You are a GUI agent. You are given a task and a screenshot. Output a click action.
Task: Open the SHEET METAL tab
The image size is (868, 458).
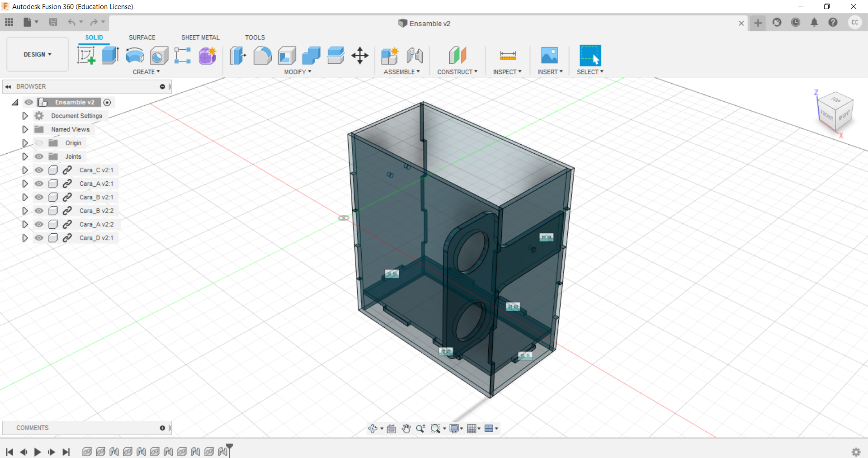tap(200, 38)
